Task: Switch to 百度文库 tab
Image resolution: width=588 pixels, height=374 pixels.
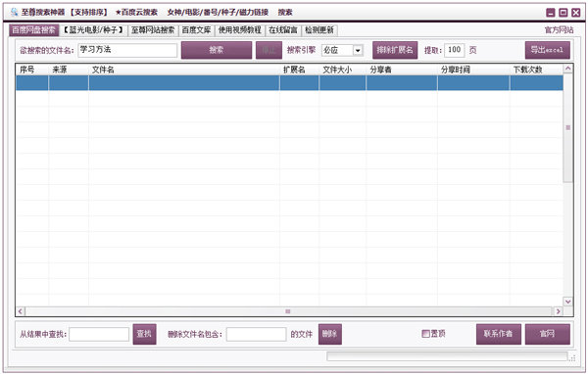Action: pyautogui.click(x=197, y=30)
